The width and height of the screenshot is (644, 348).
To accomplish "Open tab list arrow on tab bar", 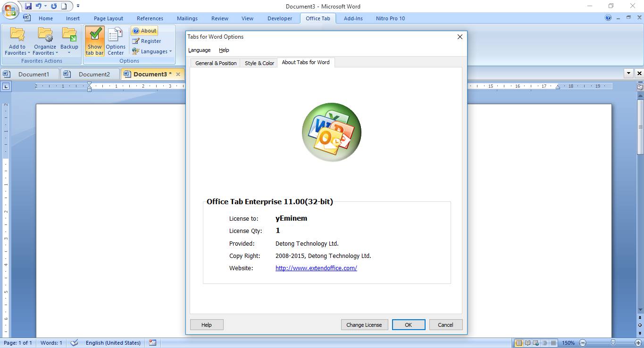I will coord(628,74).
